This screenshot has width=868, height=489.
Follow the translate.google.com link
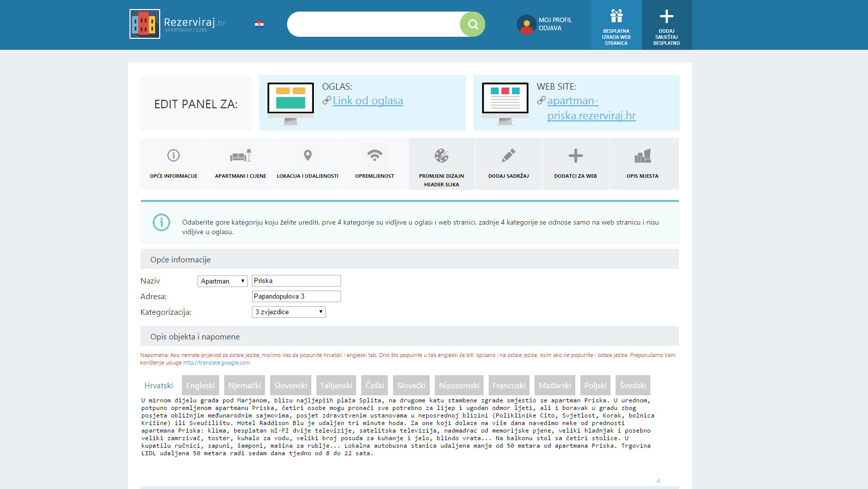[x=217, y=363]
